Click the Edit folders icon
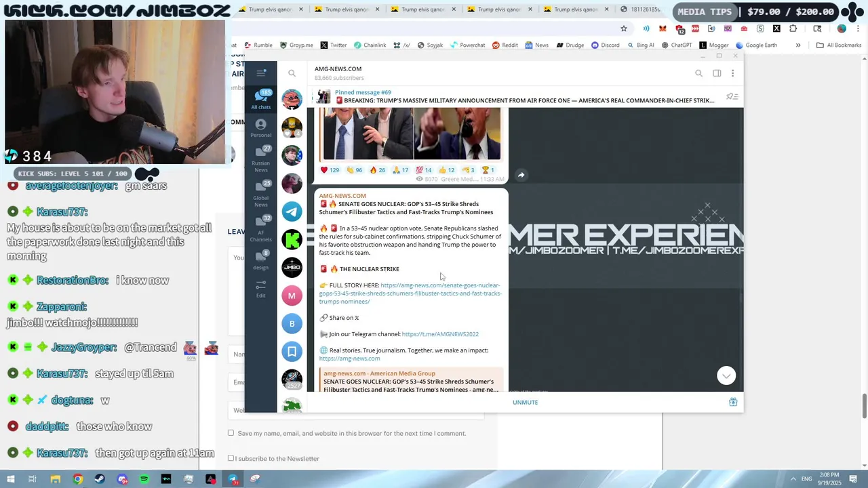The width and height of the screenshot is (868, 488). point(261,289)
